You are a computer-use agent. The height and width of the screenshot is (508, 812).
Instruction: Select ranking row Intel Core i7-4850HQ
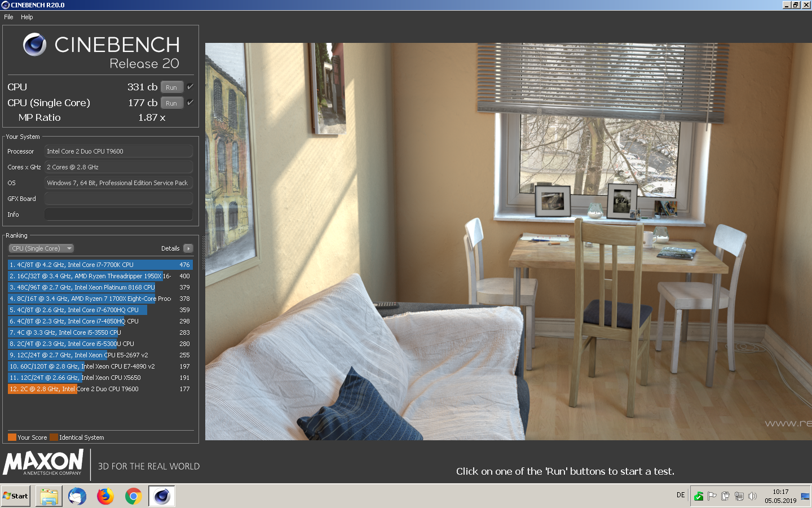100,321
